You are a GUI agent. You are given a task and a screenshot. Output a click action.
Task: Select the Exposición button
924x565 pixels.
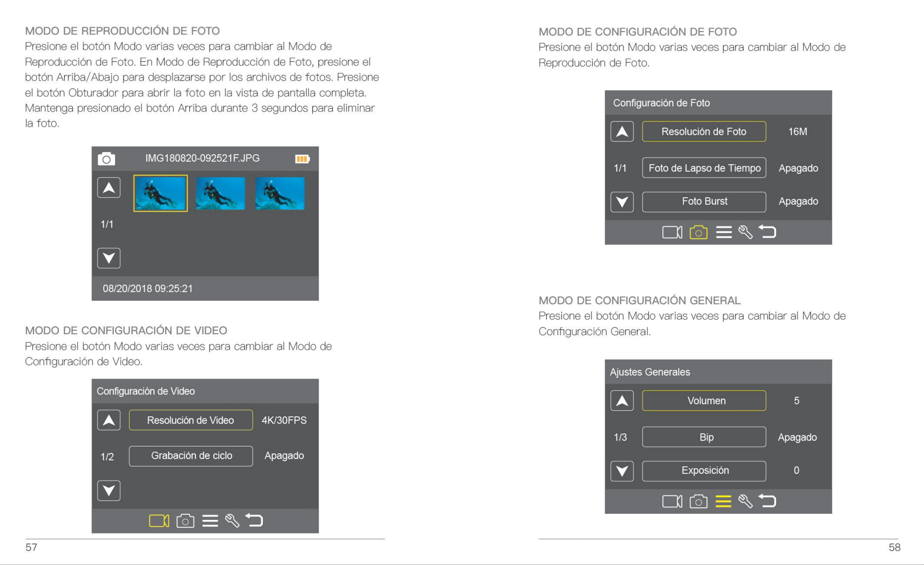(704, 471)
